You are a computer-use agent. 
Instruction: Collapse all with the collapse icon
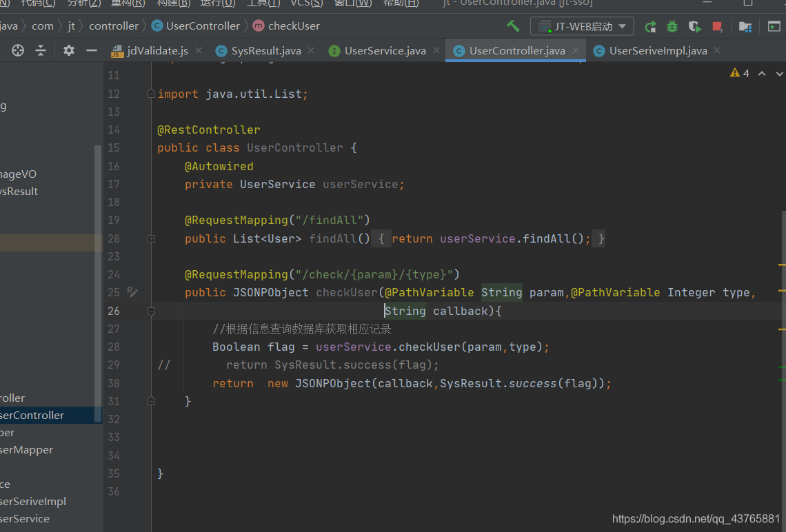tap(41, 50)
